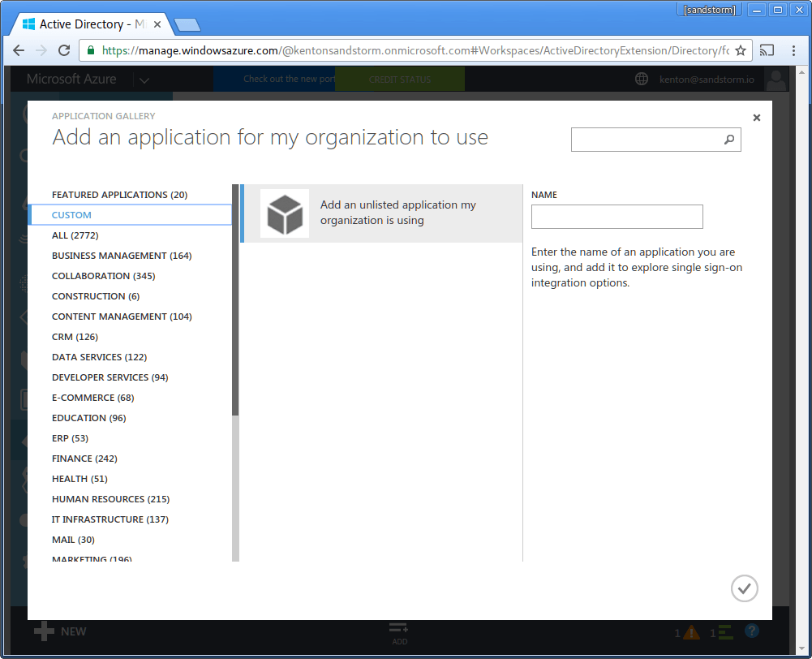Viewport: 812px width, 659px height.
Task: Expand the Microsoft Azure dropdown chevron
Action: coord(144,80)
